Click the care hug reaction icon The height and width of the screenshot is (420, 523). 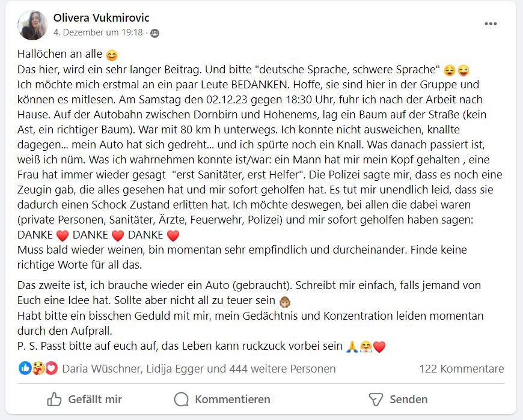point(38,368)
